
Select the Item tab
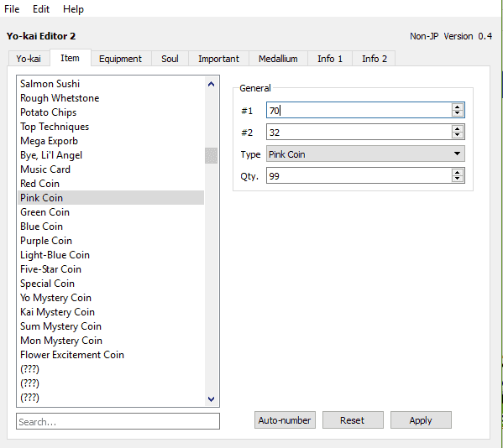tap(70, 58)
